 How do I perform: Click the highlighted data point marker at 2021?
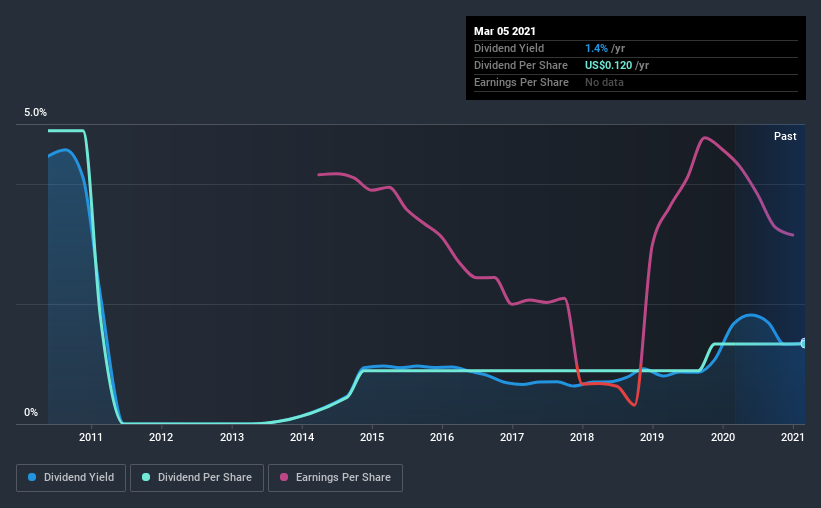pyautogui.click(x=803, y=344)
